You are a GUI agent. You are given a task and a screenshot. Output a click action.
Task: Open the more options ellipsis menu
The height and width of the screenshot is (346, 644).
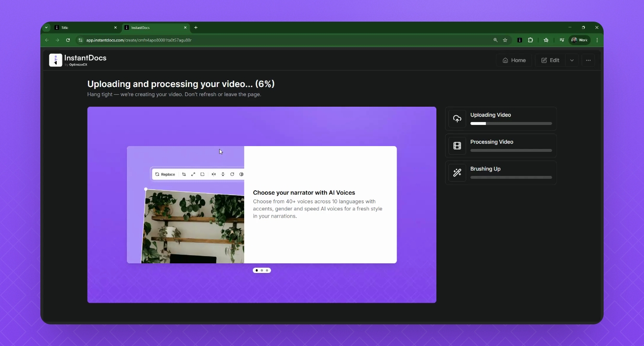coord(588,61)
